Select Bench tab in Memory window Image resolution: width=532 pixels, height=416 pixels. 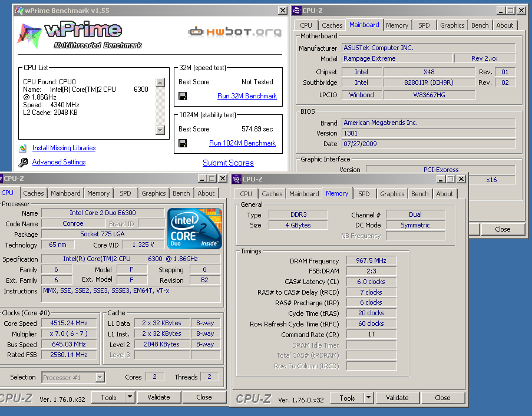419,194
